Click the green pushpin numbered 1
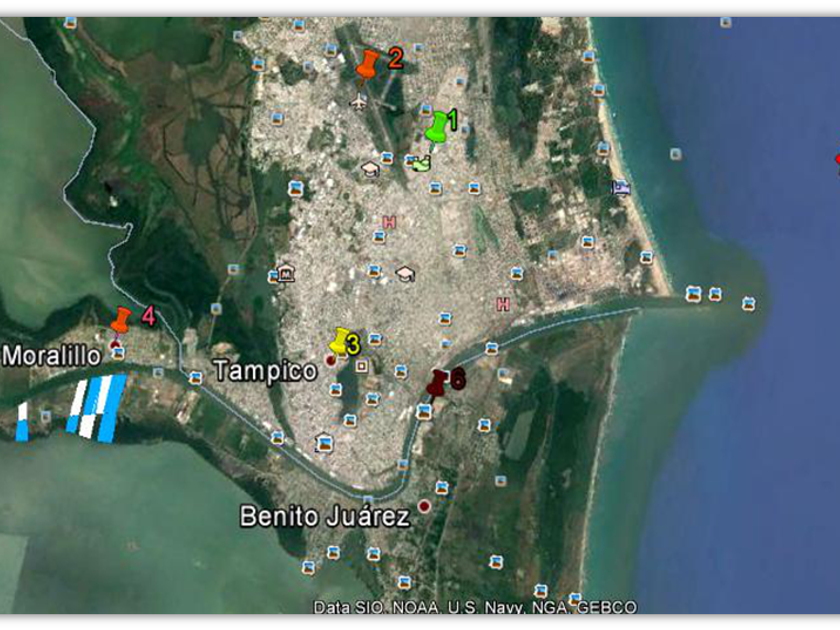The image size is (840, 630). [436, 128]
